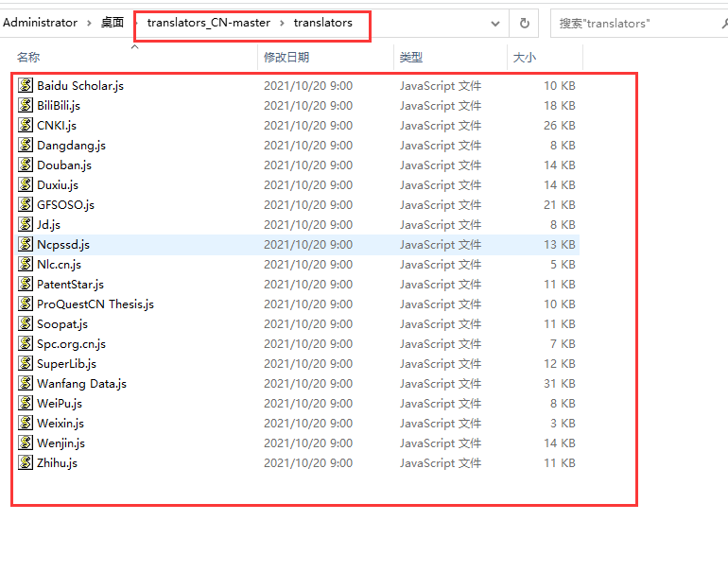Click the 5 KB size of Nlc.cn.js
The height and width of the screenshot is (573, 728).
pos(563,264)
